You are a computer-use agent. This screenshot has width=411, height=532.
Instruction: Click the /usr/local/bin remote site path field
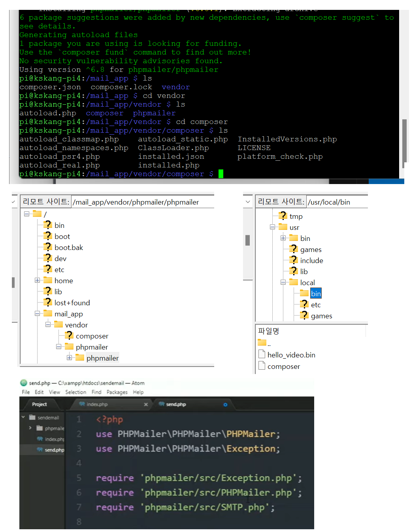tap(336, 202)
